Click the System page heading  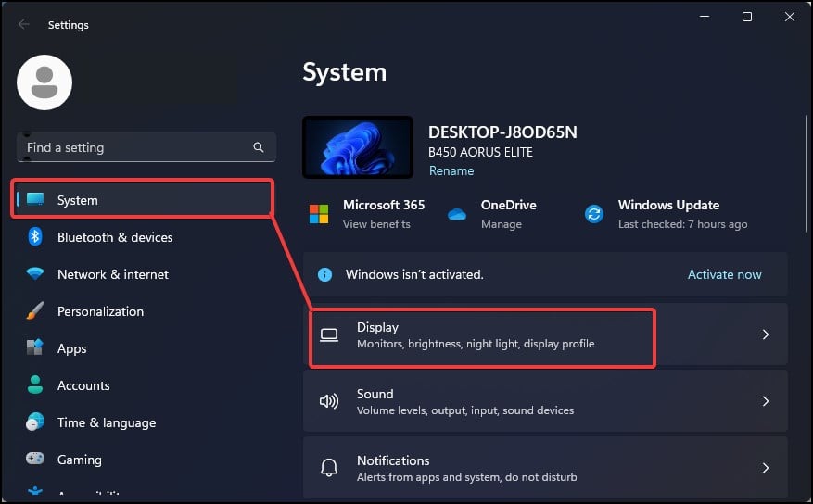click(344, 72)
